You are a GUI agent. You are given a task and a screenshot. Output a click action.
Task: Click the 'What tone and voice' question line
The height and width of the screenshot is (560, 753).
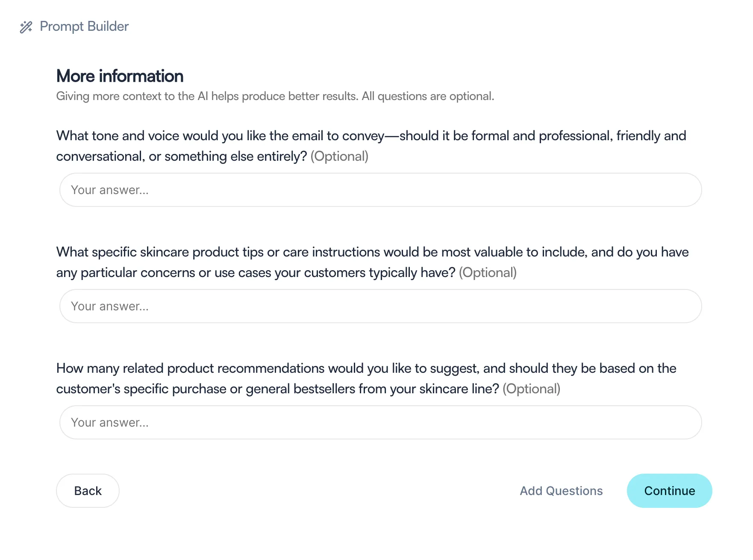tap(371, 136)
